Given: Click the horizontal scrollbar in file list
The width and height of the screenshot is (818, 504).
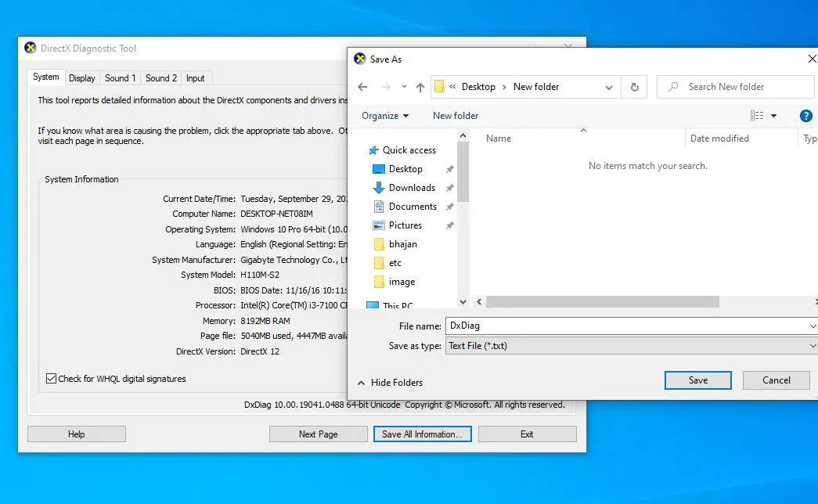Looking at the screenshot, I should [x=603, y=301].
